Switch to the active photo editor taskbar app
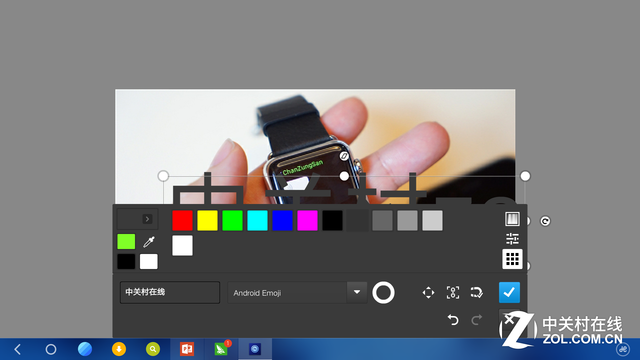This screenshot has height=360, width=640. [255, 349]
